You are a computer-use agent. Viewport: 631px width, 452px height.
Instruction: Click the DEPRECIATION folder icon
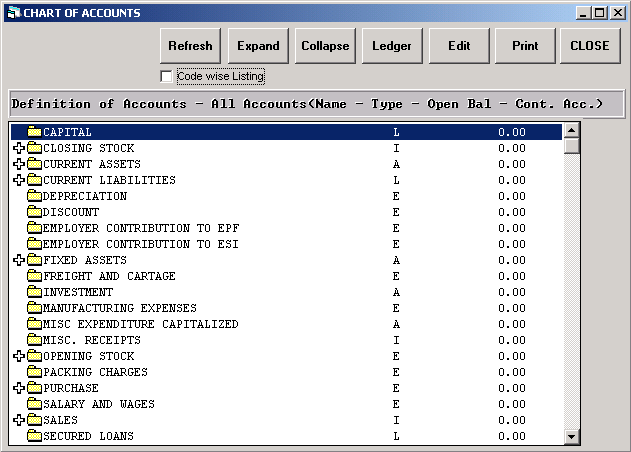[x=34, y=196]
